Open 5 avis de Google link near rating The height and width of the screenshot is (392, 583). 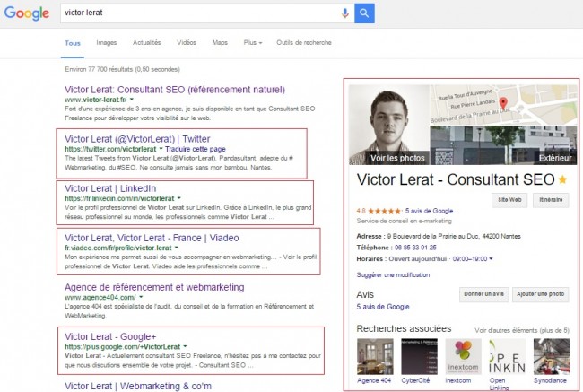click(429, 211)
